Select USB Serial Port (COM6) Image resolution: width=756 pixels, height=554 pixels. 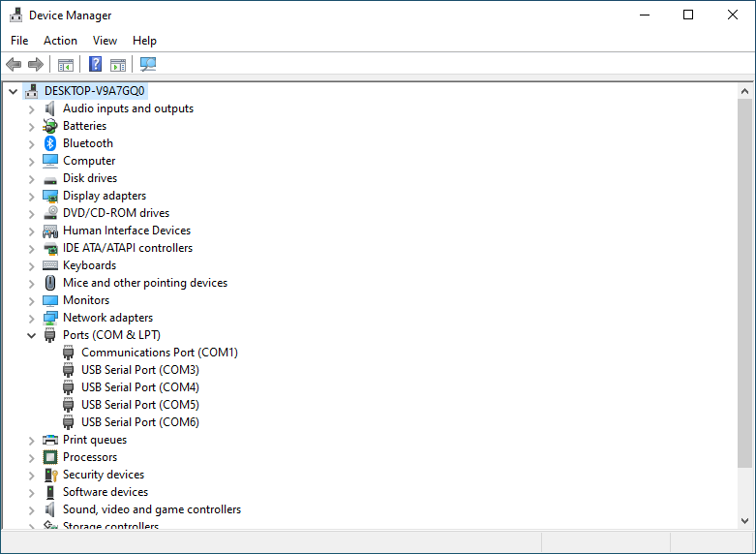click(x=140, y=421)
